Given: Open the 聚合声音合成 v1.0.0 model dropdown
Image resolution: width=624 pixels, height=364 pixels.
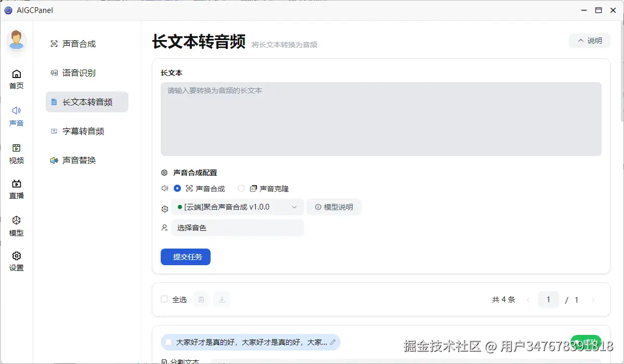Looking at the screenshot, I should (238, 207).
